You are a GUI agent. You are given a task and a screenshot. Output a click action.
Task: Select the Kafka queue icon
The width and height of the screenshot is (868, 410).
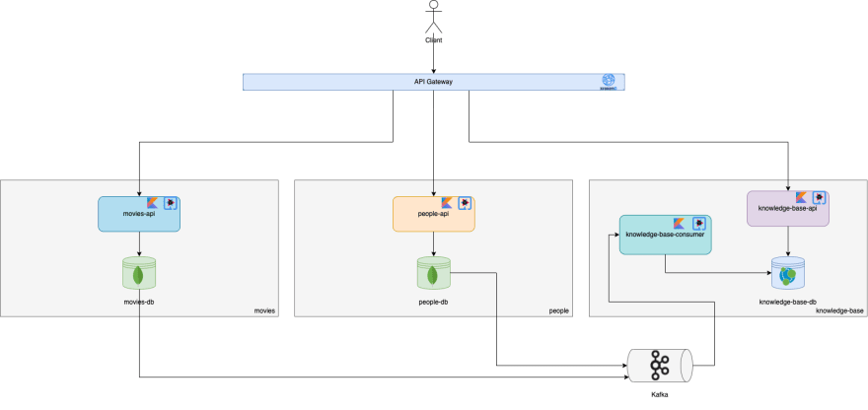[661, 366]
